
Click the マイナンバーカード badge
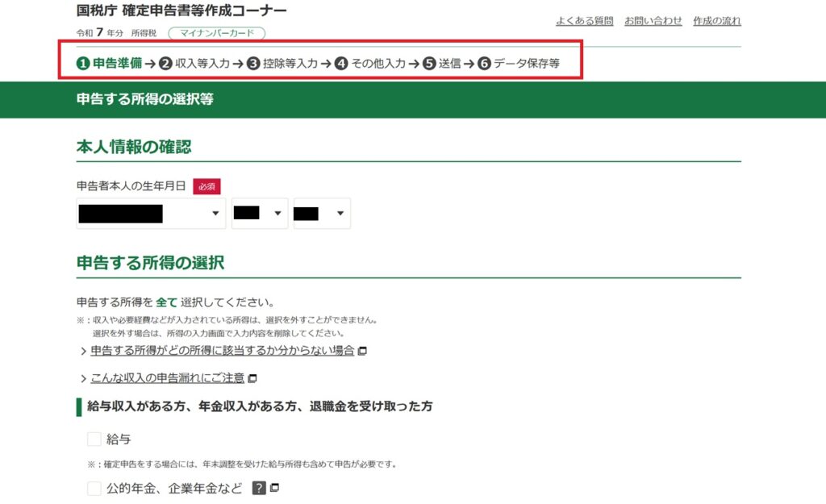point(216,33)
